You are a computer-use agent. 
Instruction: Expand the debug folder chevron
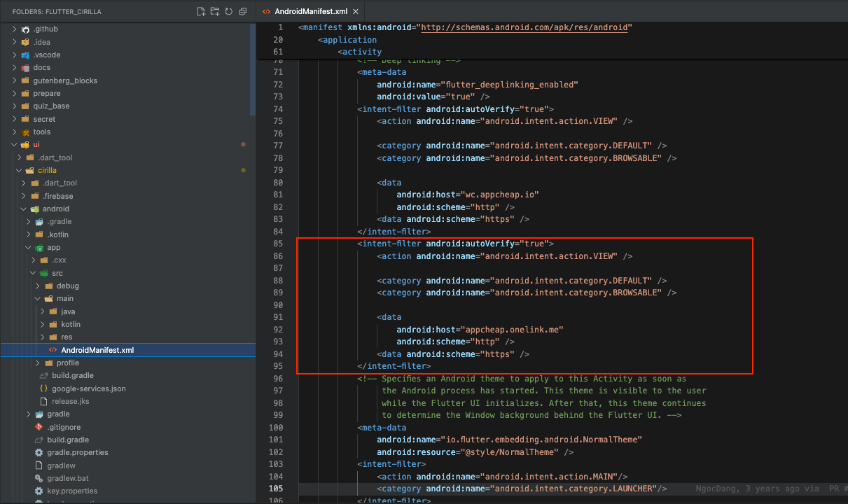38,286
